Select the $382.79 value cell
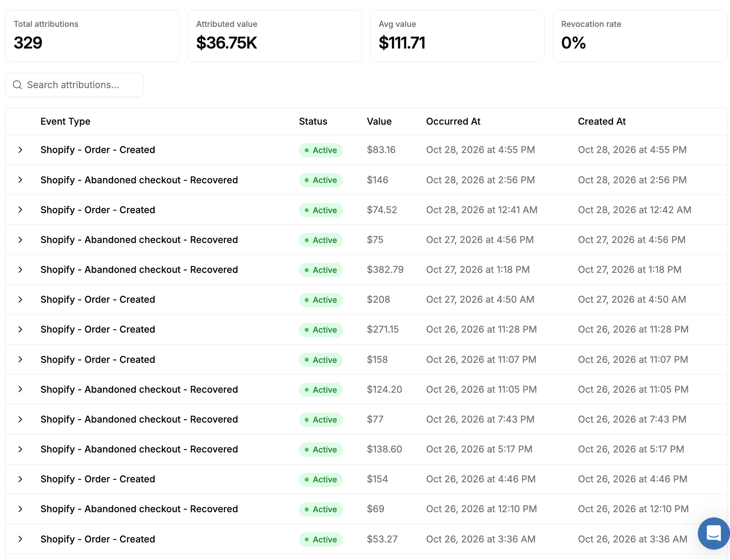The image size is (730, 560). tap(385, 270)
